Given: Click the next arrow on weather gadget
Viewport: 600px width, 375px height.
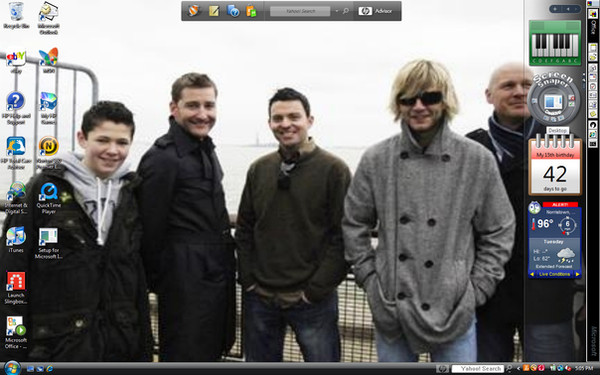Looking at the screenshot, I should 577,274.
